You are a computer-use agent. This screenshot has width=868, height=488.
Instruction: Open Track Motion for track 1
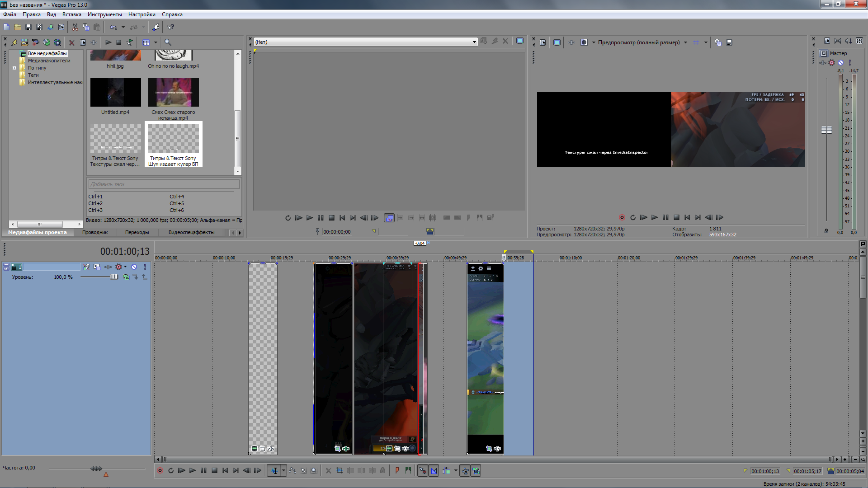tap(97, 267)
